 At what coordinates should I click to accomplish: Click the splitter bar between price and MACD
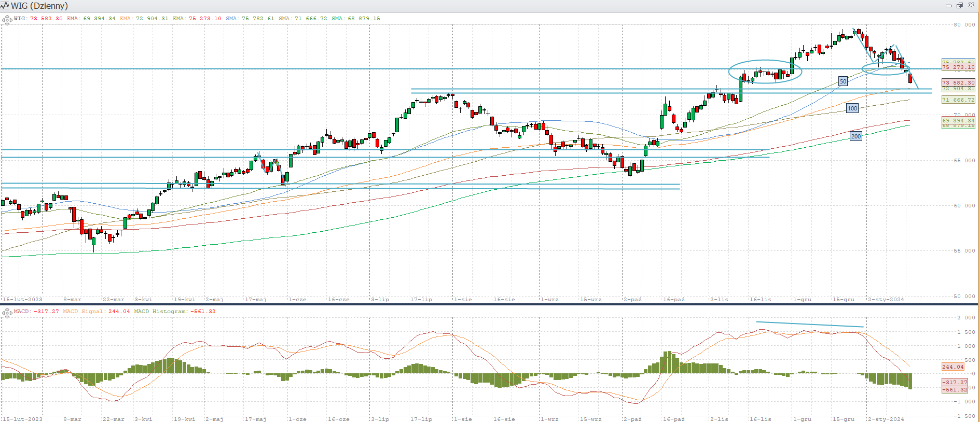coord(490,304)
